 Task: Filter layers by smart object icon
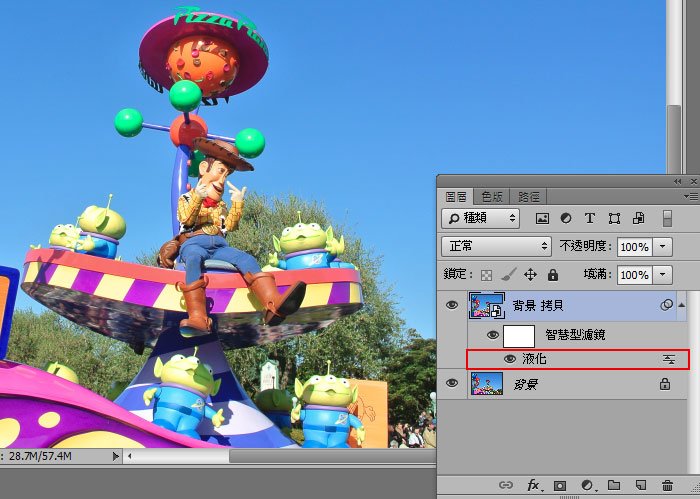click(638, 218)
